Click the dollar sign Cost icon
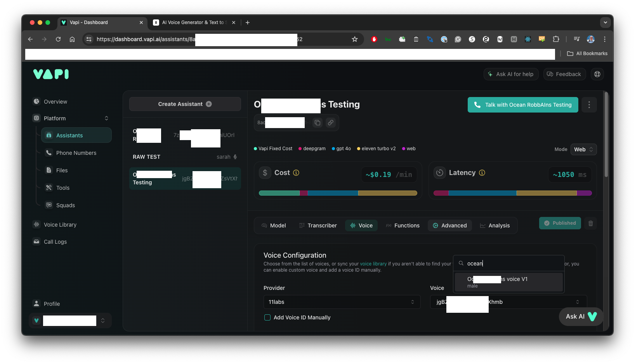635x364 pixels. [x=265, y=173]
